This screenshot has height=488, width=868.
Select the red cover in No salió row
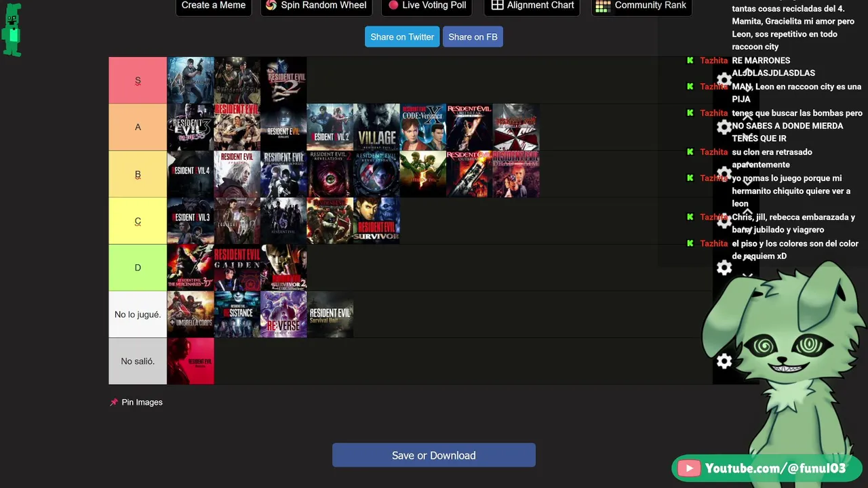tap(191, 361)
